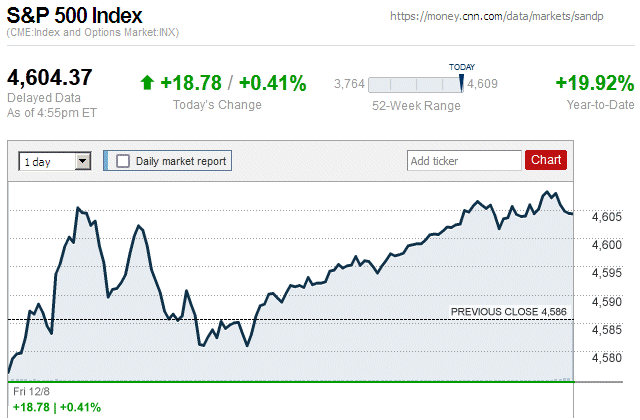This screenshot has height=420, width=640.
Task: Click the S&P 500 Index title
Action: (x=75, y=16)
